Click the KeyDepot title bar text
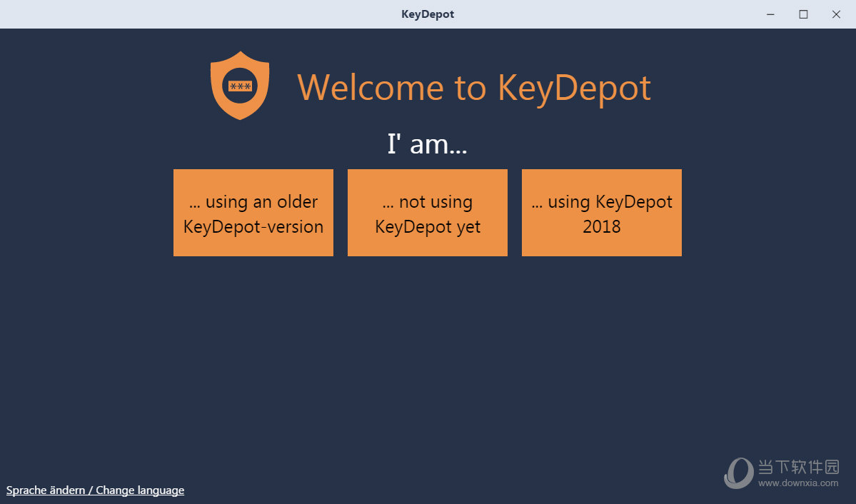 pyautogui.click(x=428, y=14)
